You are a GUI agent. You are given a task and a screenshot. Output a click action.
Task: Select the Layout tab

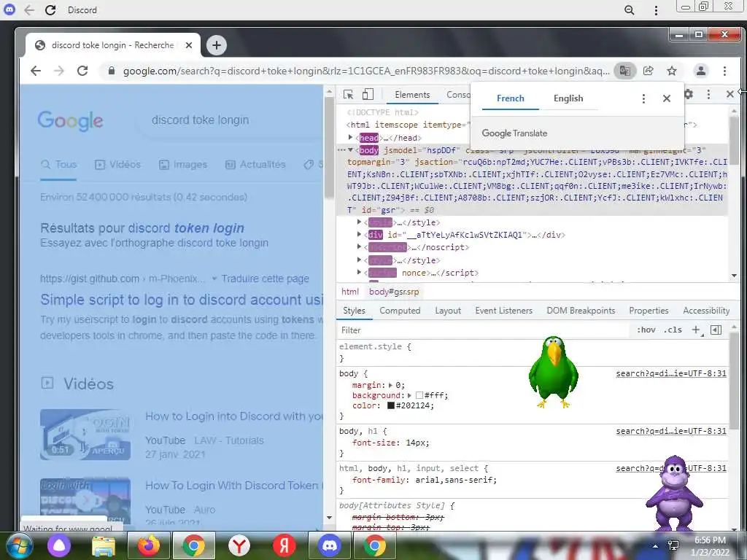point(448,311)
